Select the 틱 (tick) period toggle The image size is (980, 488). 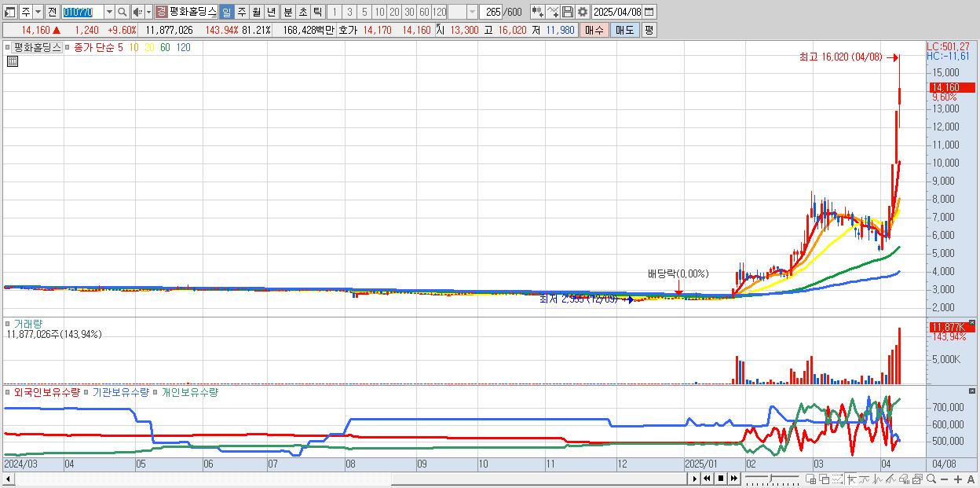click(x=317, y=12)
